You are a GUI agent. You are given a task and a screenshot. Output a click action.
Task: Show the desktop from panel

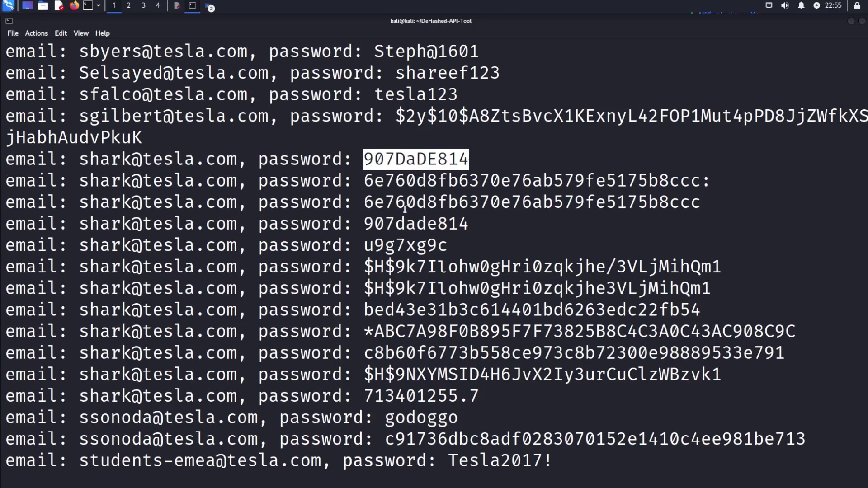point(27,5)
